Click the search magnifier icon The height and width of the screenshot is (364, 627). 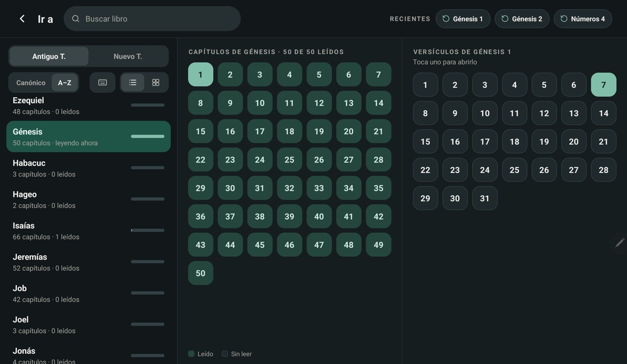point(76,19)
